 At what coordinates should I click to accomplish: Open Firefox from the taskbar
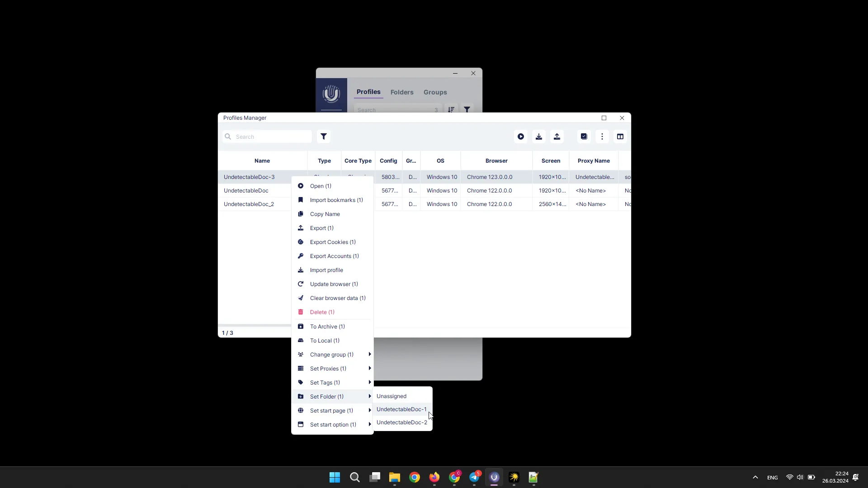tap(434, 477)
